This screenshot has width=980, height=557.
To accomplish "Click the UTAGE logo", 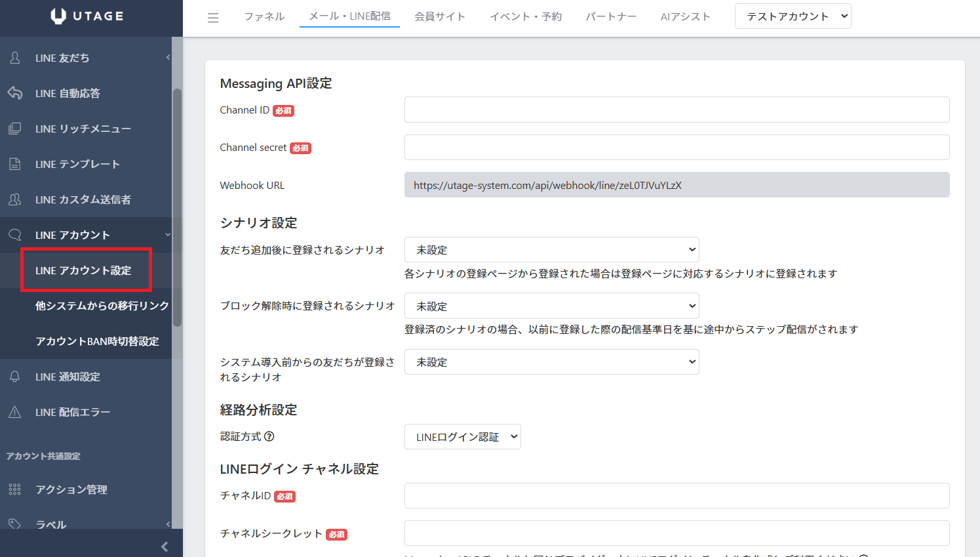I will (x=87, y=16).
